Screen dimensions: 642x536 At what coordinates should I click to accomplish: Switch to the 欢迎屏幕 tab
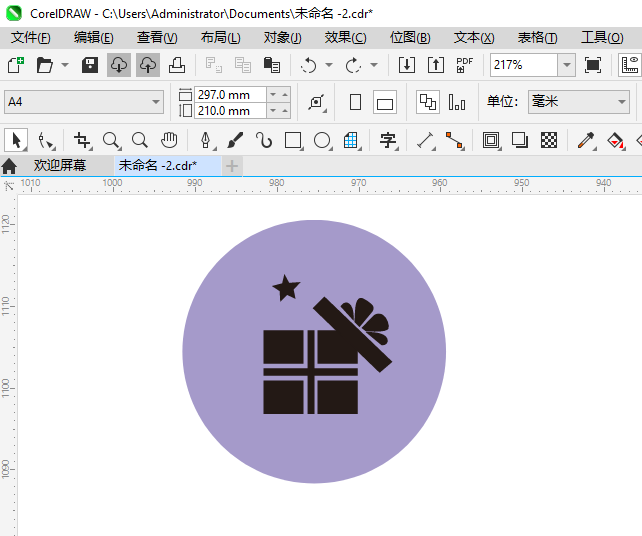pos(60,165)
